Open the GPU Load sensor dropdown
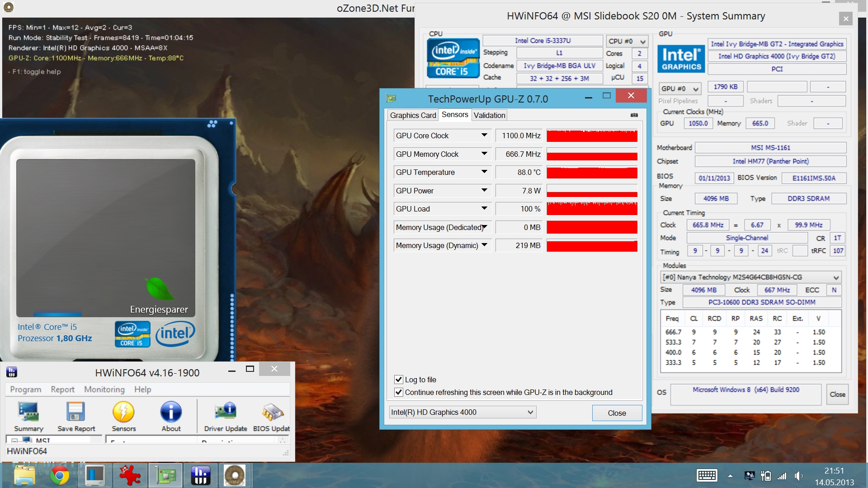 click(x=484, y=209)
